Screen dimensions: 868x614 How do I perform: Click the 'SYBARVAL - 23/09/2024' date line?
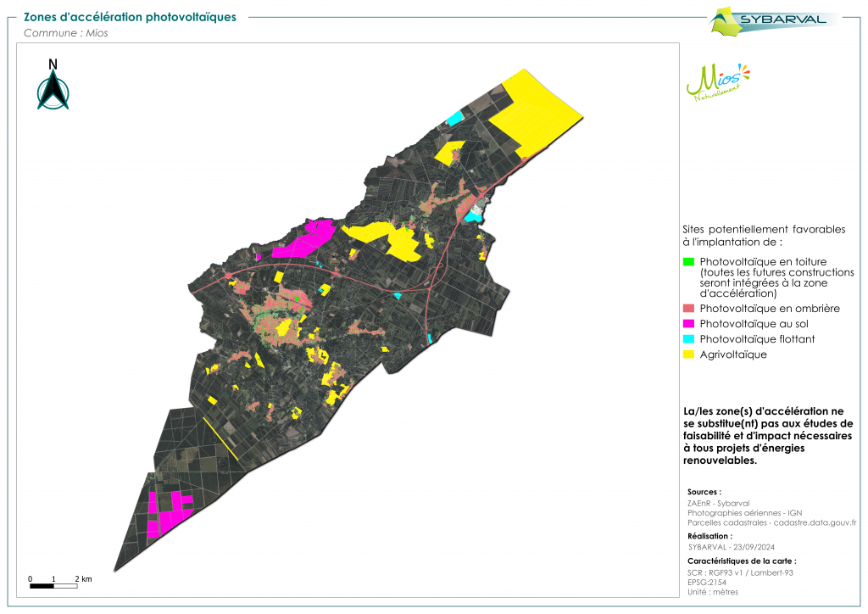tap(732, 547)
